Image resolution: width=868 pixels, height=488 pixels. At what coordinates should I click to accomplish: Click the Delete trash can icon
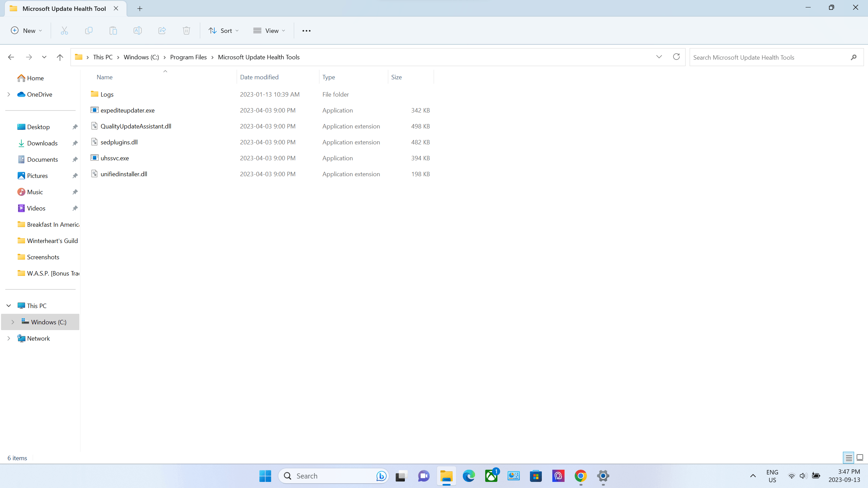[x=186, y=30]
